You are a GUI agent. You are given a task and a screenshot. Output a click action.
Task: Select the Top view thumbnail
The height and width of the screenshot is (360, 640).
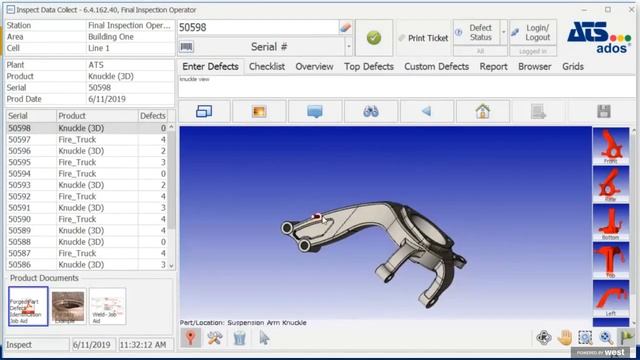611,260
